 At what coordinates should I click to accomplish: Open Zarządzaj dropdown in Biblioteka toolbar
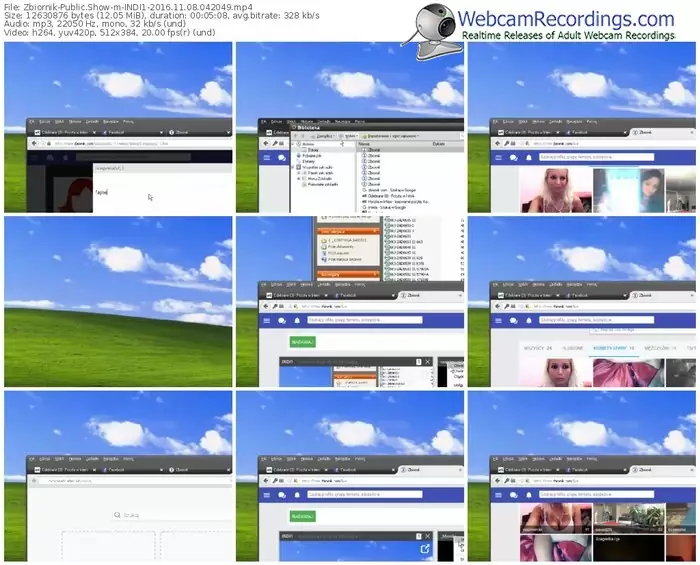point(323,136)
